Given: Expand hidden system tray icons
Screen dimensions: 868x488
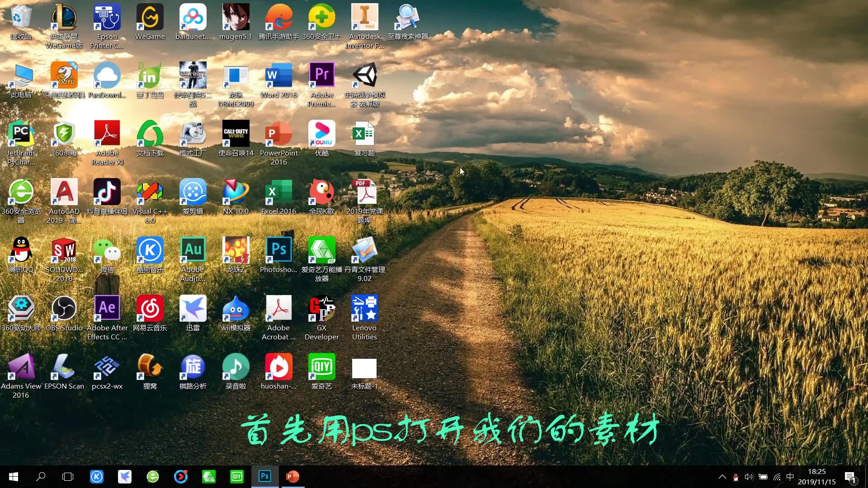Looking at the screenshot, I should point(722,477).
